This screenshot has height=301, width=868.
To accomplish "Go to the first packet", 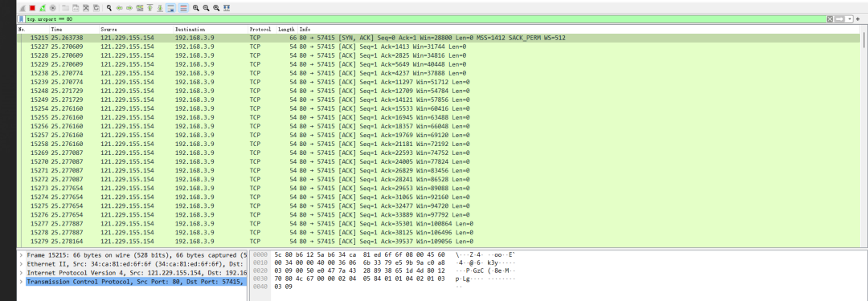I will 149,8.
